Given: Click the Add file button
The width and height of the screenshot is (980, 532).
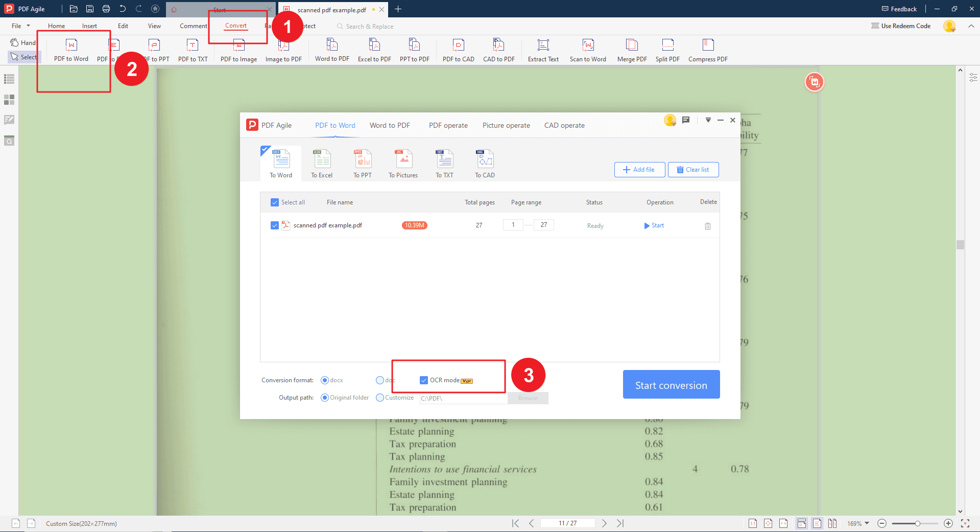Looking at the screenshot, I should [x=639, y=170].
